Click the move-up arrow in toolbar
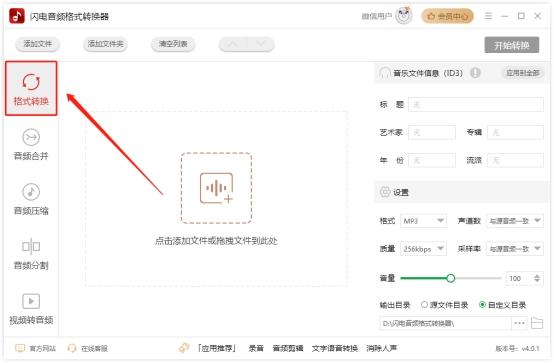The width and height of the screenshot is (554, 363). click(x=233, y=44)
